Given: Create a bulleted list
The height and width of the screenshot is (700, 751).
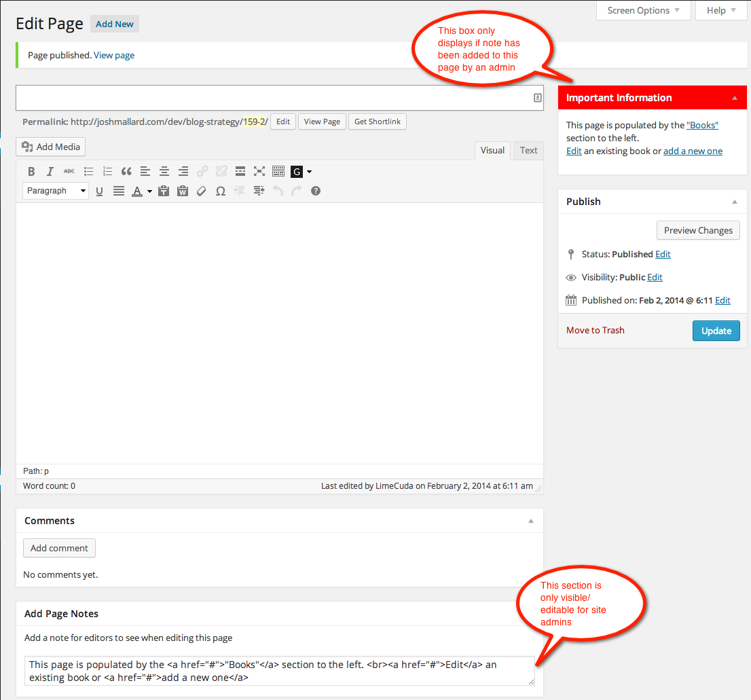Looking at the screenshot, I should [88, 171].
